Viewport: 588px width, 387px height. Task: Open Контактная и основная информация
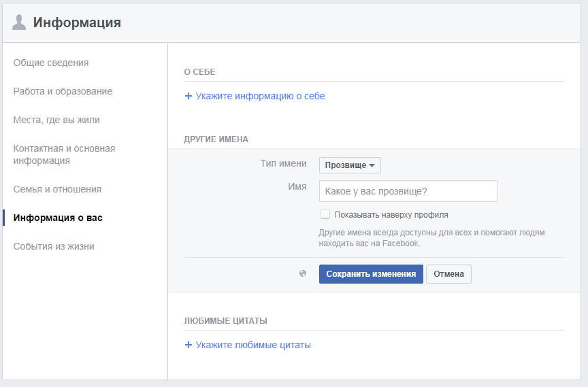pos(64,154)
